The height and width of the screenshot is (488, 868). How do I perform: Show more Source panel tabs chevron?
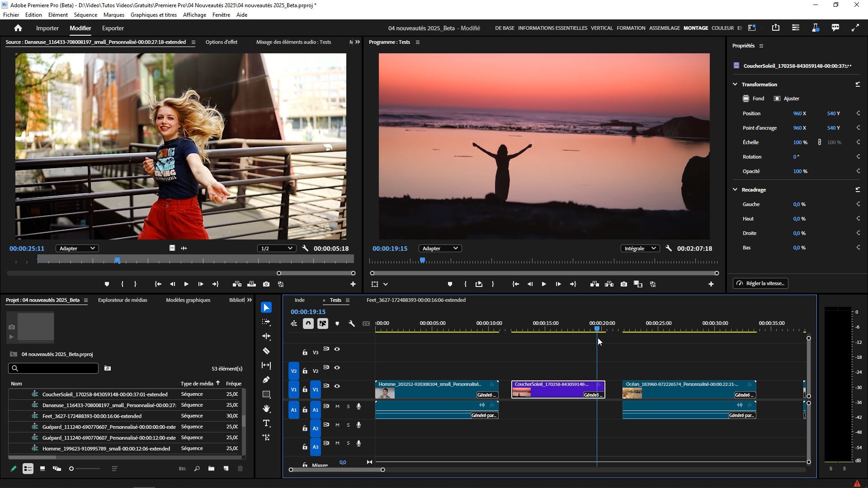click(358, 42)
